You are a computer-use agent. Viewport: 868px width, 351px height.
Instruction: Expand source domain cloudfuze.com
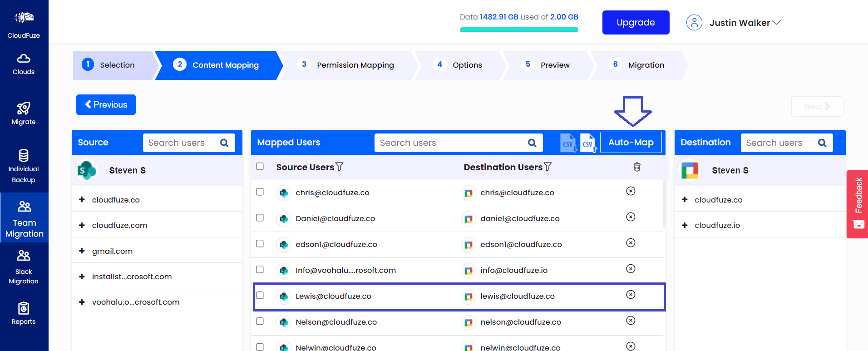point(82,225)
